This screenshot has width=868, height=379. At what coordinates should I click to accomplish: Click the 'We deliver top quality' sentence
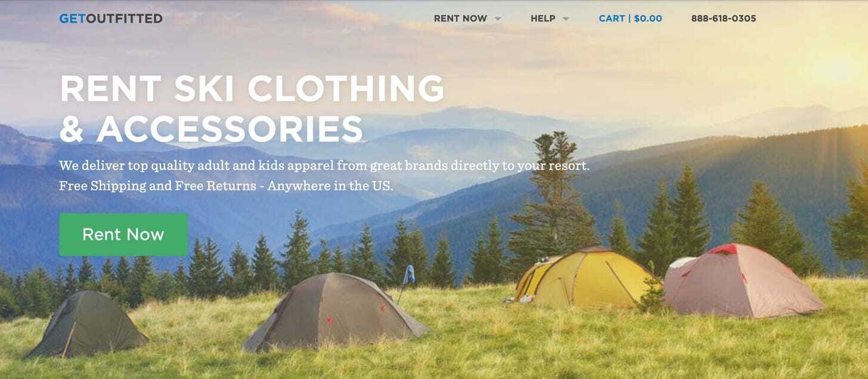click(324, 165)
